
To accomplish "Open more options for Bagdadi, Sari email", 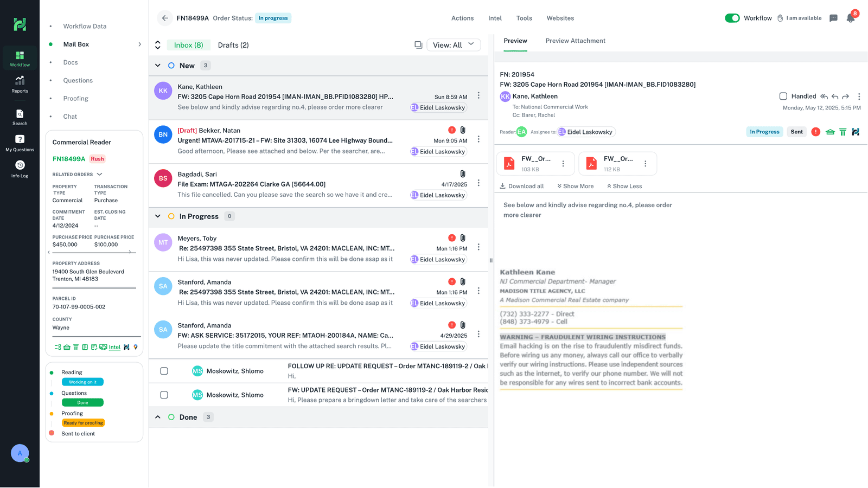I will (x=478, y=183).
